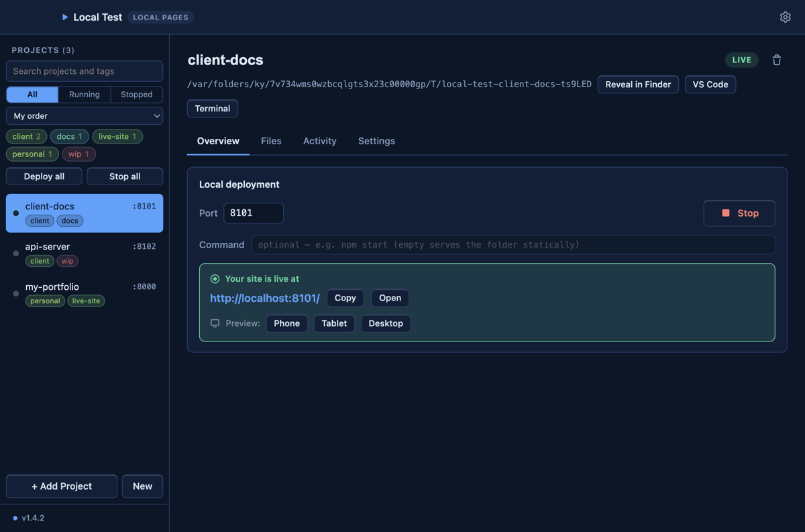Show all projects with All filter
The width and height of the screenshot is (805, 532).
click(x=32, y=95)
